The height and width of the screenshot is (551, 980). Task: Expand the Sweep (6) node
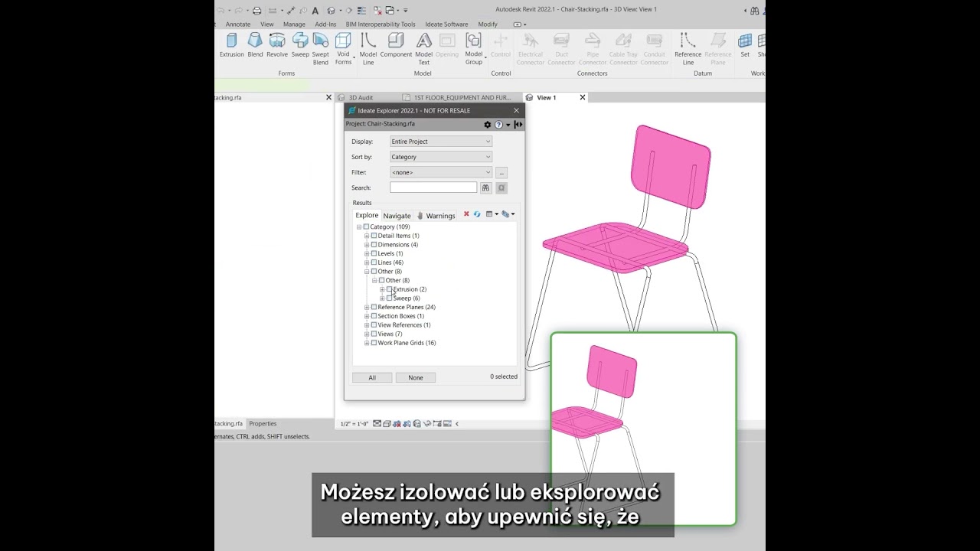tap(382, 298)
